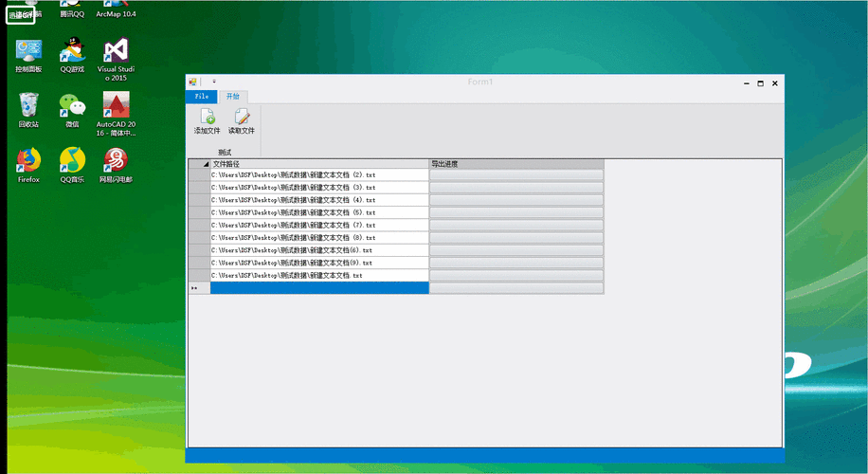Screen dimensions: 868x474
Task: Click the 添加文件 add file icon
Action: point(207,121)
